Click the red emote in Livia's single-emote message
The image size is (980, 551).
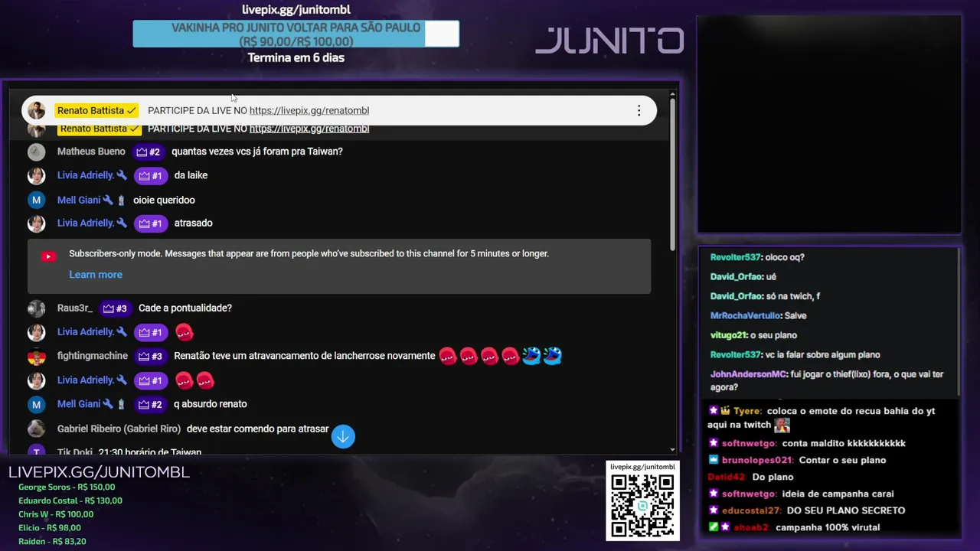pos(184,332)
